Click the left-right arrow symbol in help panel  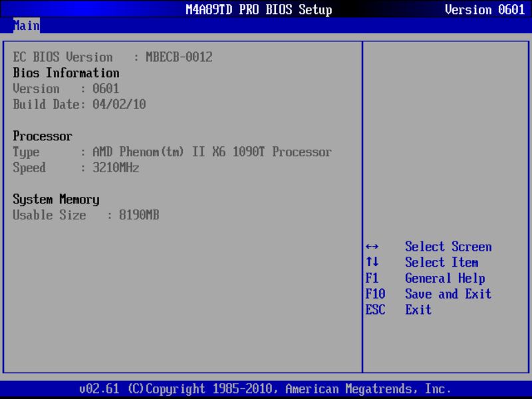[370, 247]
